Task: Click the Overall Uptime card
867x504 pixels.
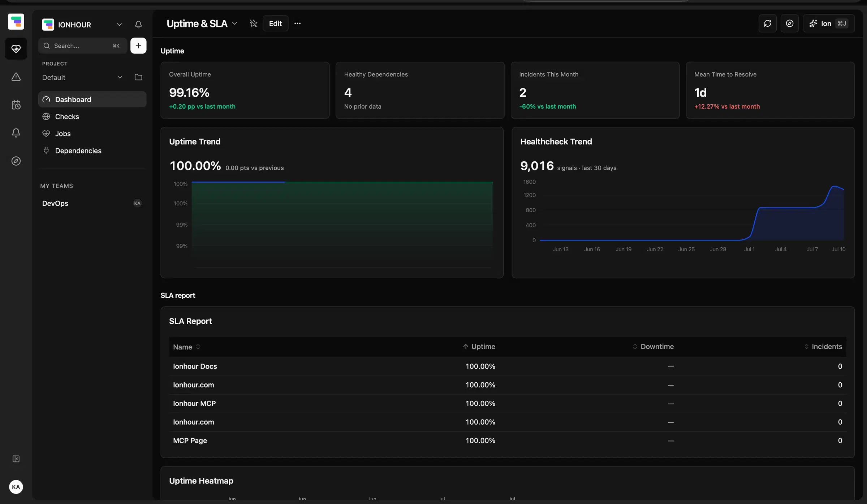Action: 245,90
